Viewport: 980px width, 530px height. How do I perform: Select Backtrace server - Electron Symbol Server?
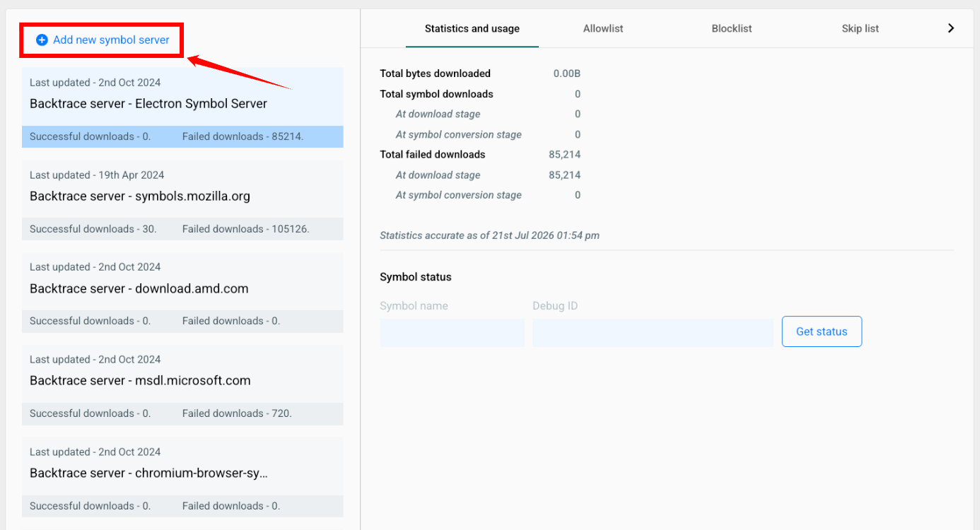point(182,107)
